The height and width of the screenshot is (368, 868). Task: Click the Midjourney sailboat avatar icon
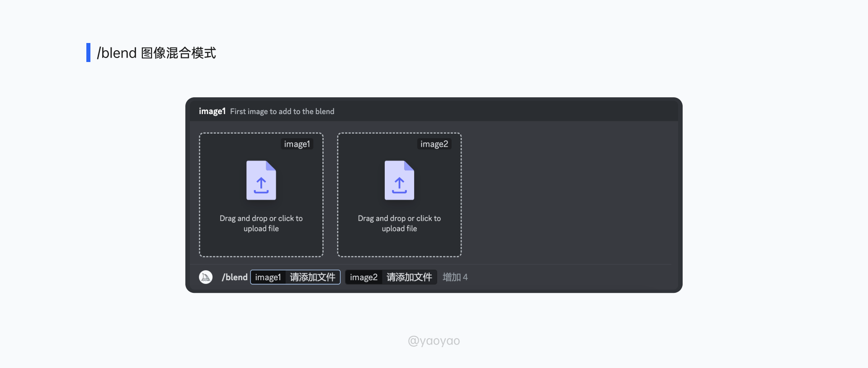coord(206,277)
